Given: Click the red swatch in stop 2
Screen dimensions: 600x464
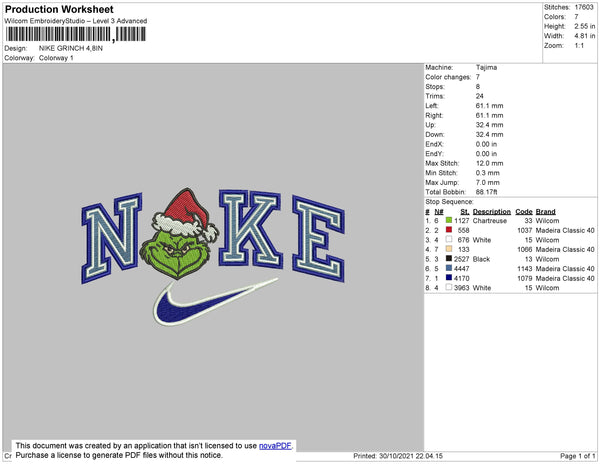Looking at the screenshot, I should pos(449,230).
